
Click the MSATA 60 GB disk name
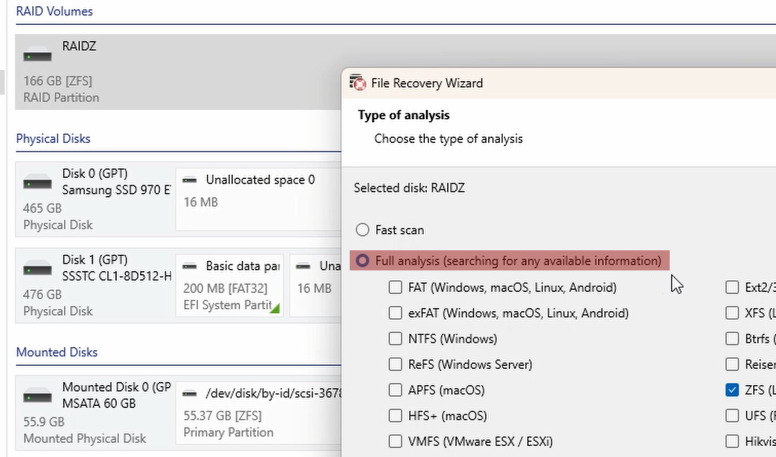pos(98,404)
